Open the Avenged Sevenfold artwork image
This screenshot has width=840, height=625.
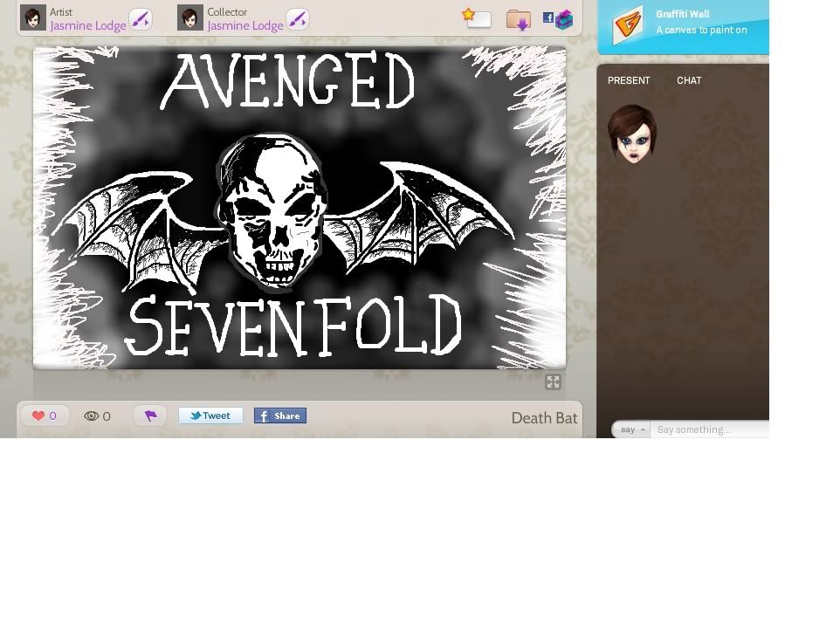(300, 208)
